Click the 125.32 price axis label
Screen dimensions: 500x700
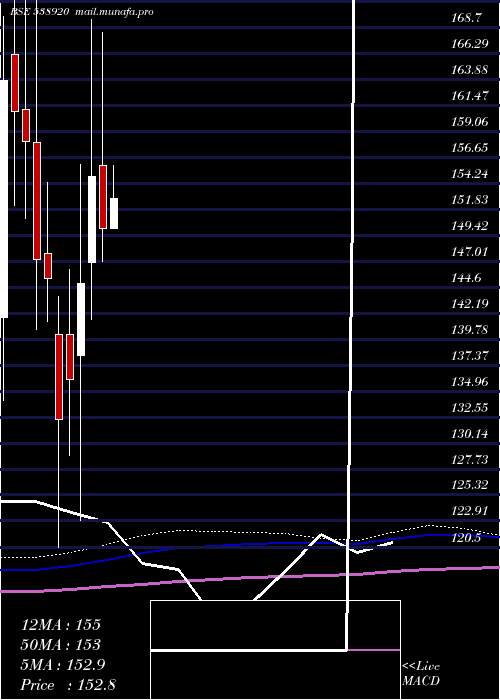click(470, 485)
